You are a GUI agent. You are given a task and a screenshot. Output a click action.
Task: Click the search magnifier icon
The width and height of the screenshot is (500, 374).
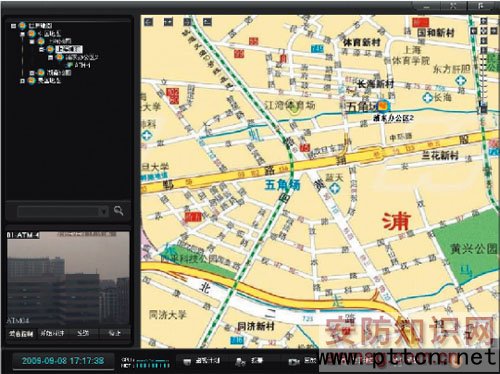point(118,211)
